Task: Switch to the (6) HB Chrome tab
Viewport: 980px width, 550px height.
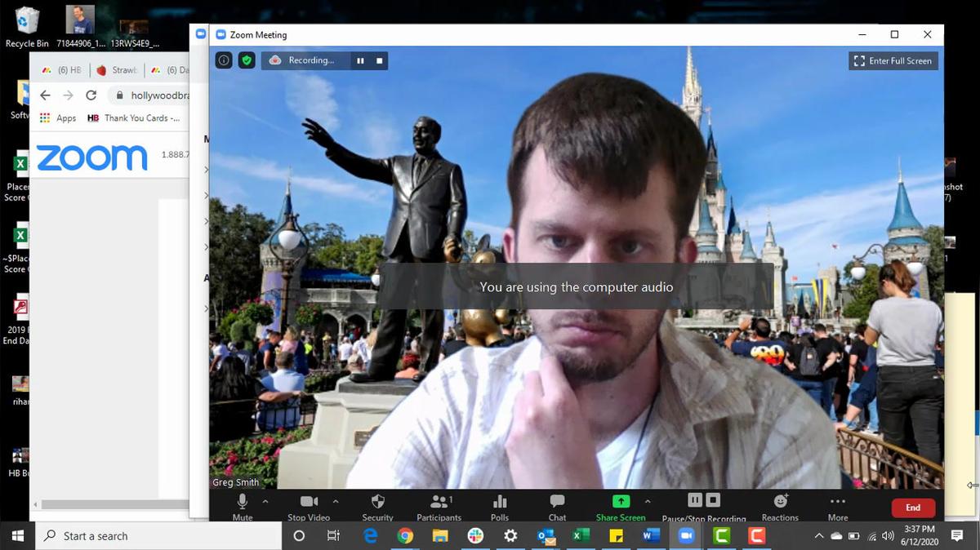Action: coord(62,70)
